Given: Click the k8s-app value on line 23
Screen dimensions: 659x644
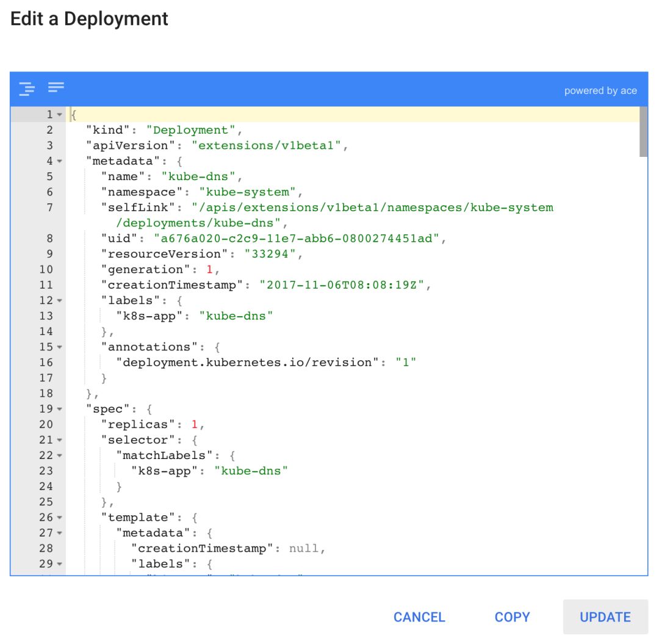Looking at the screenshot, I should [251, 471].
